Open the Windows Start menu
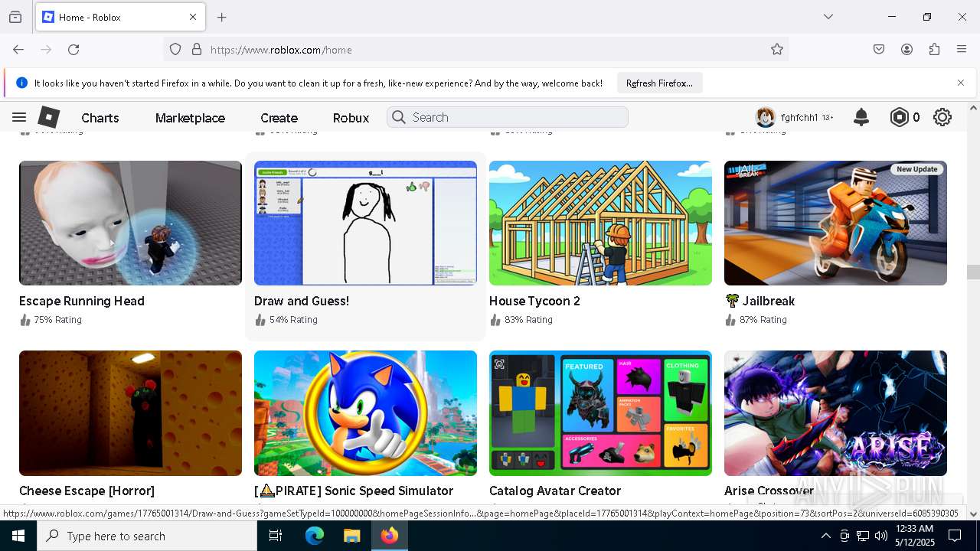The image size is (980, 551). click(x=18, y=536)
